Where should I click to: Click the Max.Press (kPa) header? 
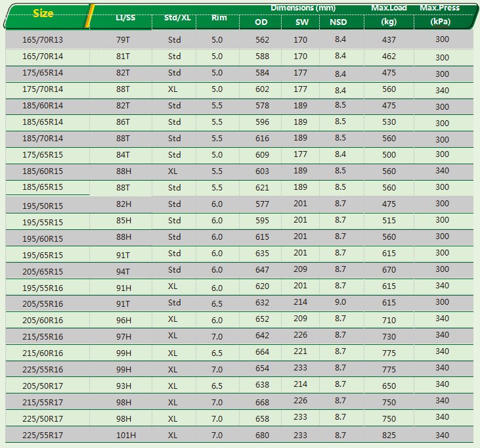click(441, 14)
